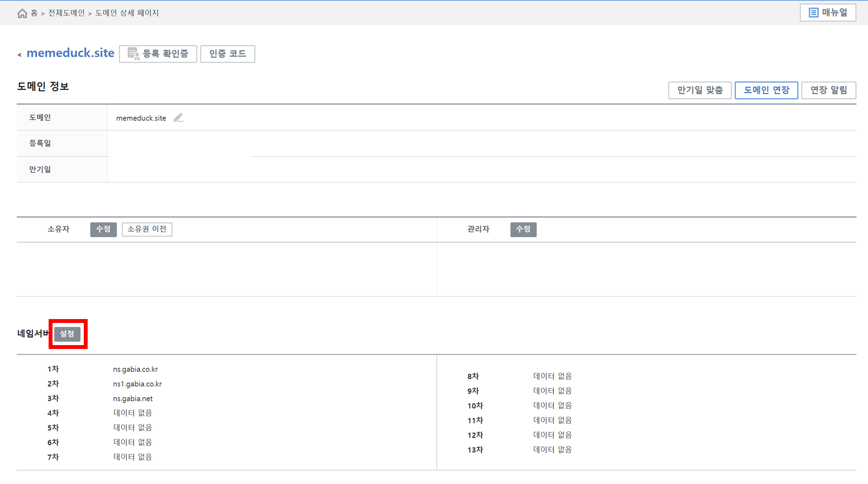Click the back arrow before memeduck.site title
This screenshot has width=868, height=484.
[20, 55]
